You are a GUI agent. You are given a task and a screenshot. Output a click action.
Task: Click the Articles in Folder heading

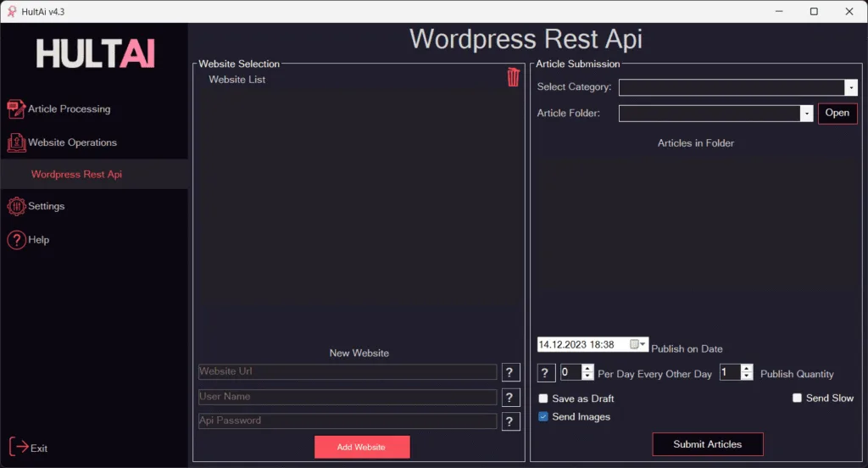(x=696, y=143)
